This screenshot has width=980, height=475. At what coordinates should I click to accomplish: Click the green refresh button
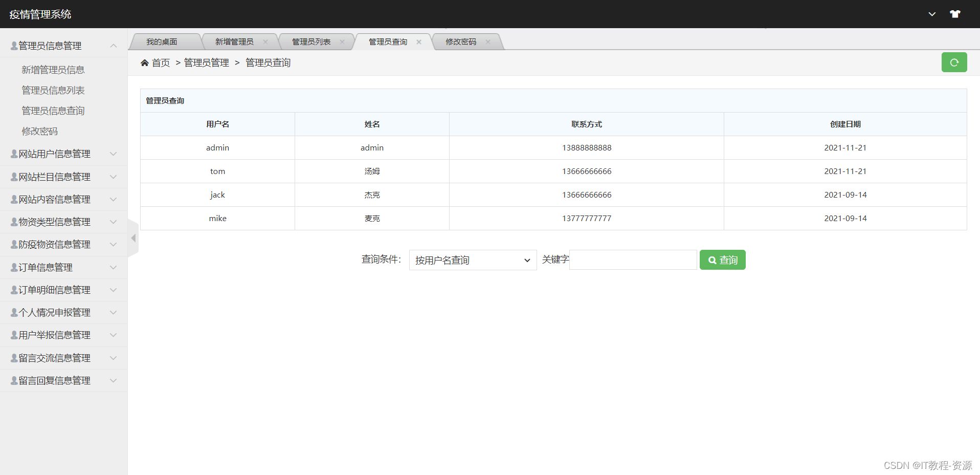954,62
